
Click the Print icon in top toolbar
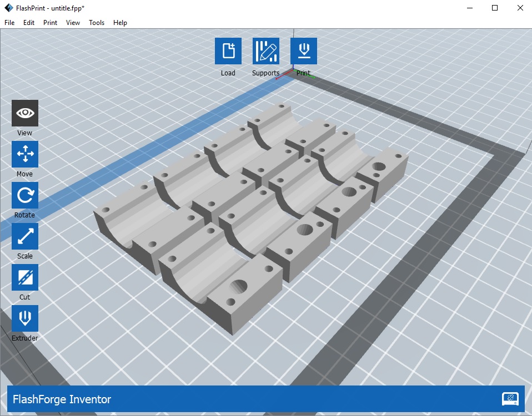pos(304,51)
